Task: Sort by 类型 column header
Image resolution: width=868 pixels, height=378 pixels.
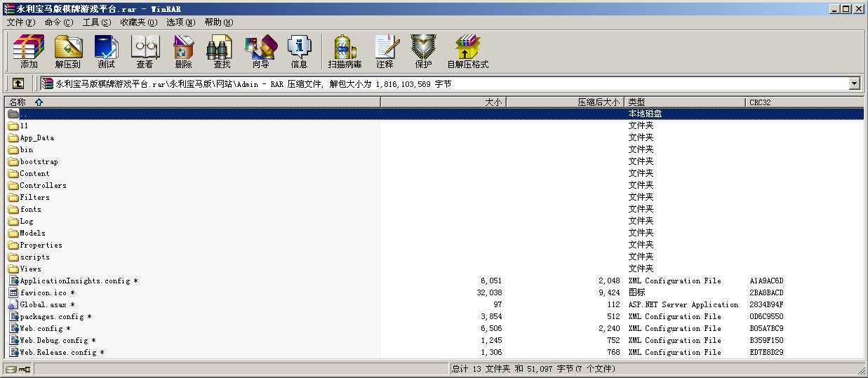Action: pyautogui.click(x=686, y=102)
